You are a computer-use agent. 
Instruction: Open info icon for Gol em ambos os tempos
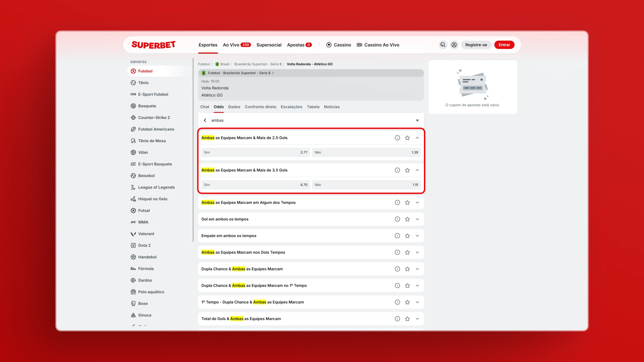(x=397, y=219)
